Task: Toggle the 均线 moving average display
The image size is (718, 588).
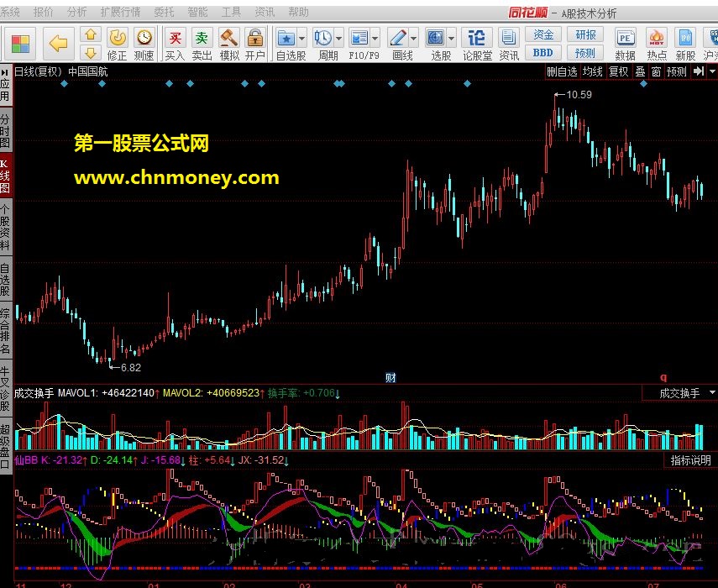Action: (592, 71)
